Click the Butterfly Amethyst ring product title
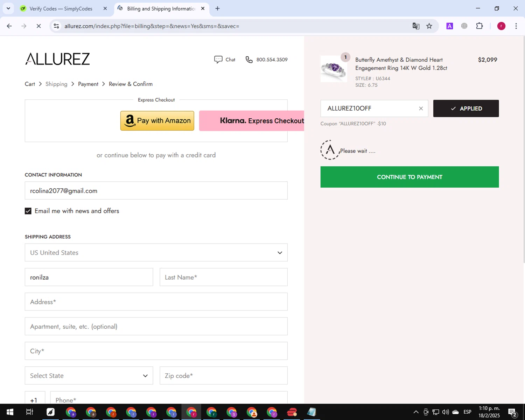The width and height of the screenshot is (525, 420). [x=401, y=64]
